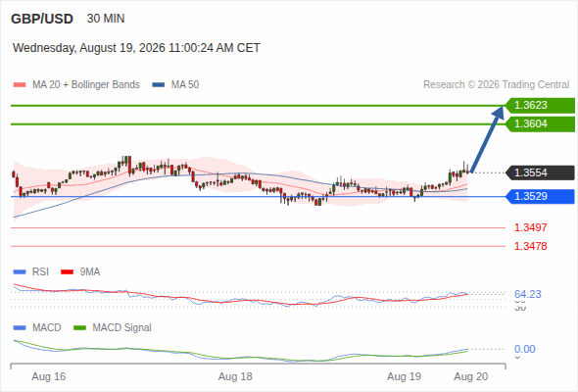Click the GBP/USD chart title
The image size is (578, 392).
42,19
